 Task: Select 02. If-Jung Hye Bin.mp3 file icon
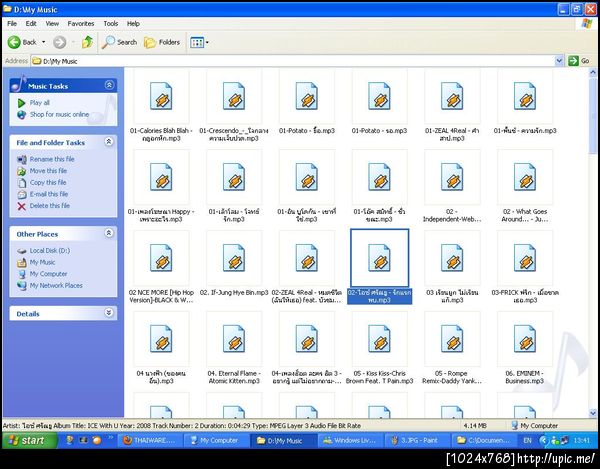pyautogui.click(x=234, y=258)
